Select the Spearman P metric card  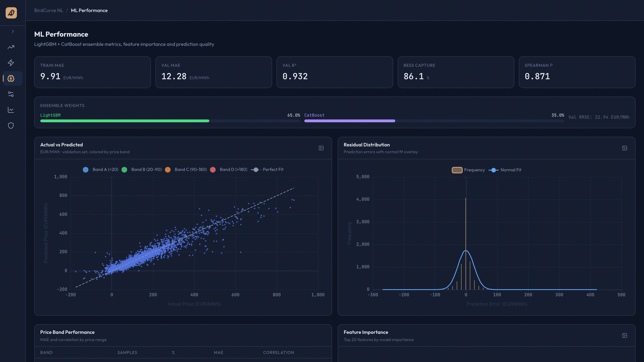click(577, 72)
